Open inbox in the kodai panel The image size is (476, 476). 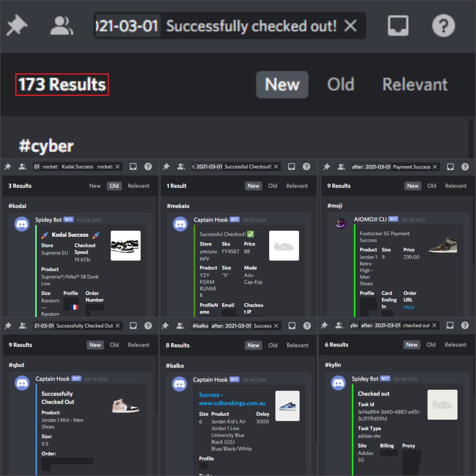pos(133,167)
